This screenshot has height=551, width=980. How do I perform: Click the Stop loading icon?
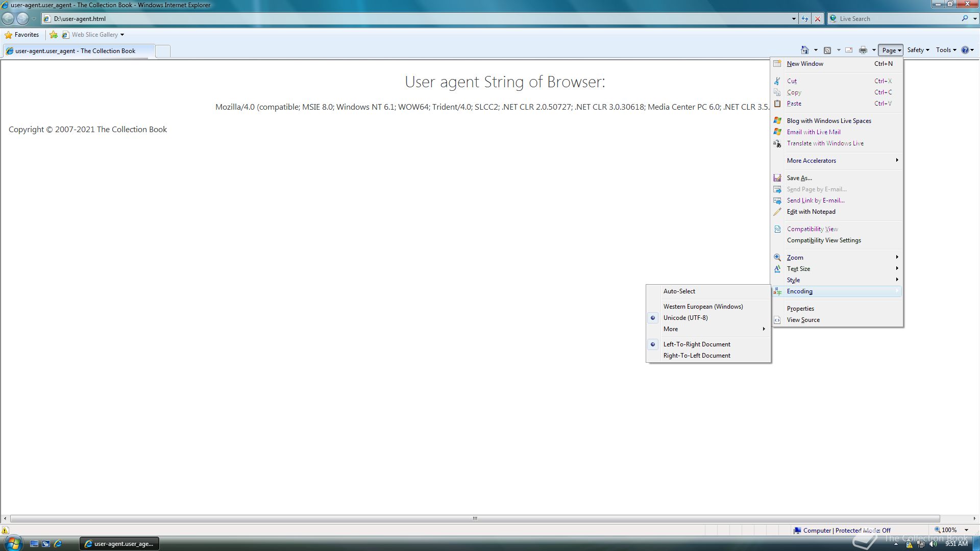click(x=818, y=19)
